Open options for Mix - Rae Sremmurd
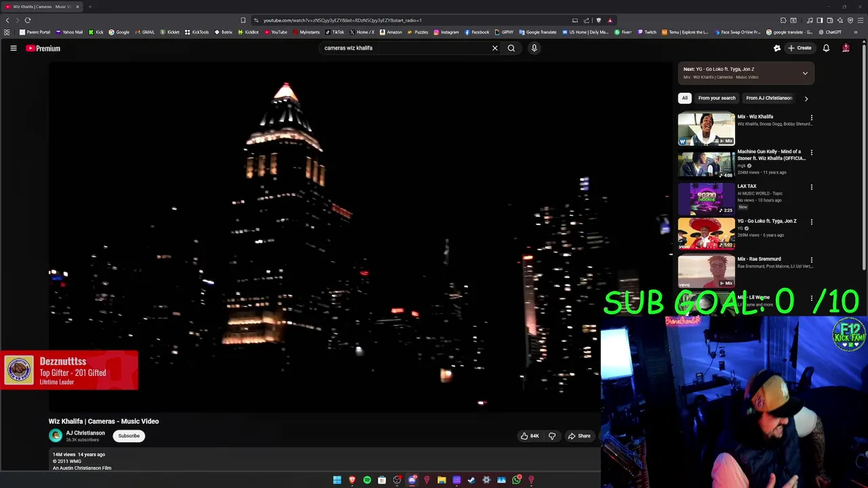This screenshot has height=488, width=868. (811, 260)
